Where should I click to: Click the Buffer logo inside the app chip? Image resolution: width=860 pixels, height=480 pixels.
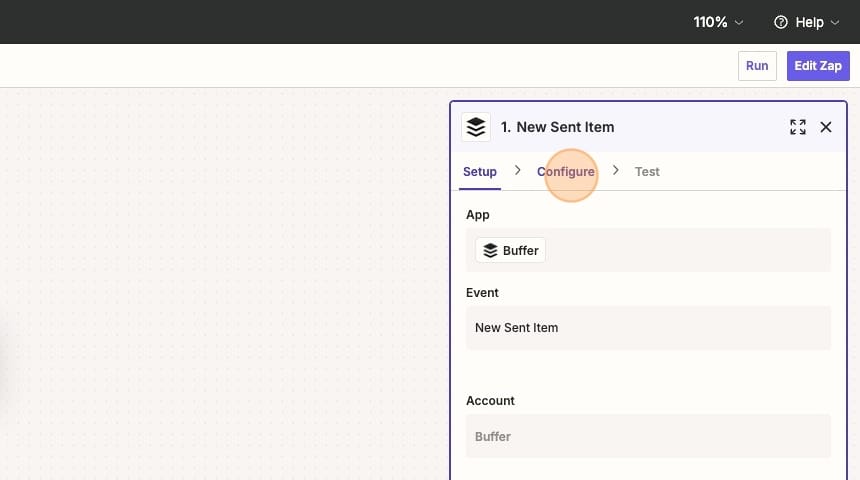tap(490, 250)
